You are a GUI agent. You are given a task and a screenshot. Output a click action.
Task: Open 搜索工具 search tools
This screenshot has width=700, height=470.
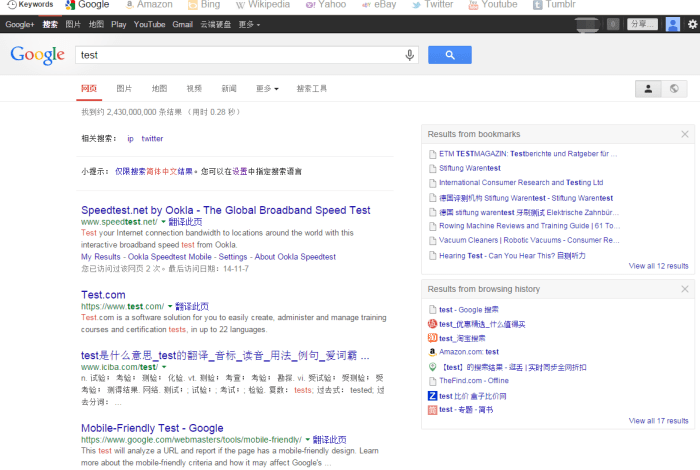point(312,89)
